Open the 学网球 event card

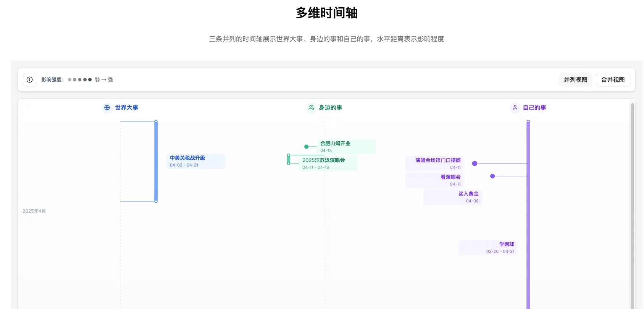(x=488, y=248)
